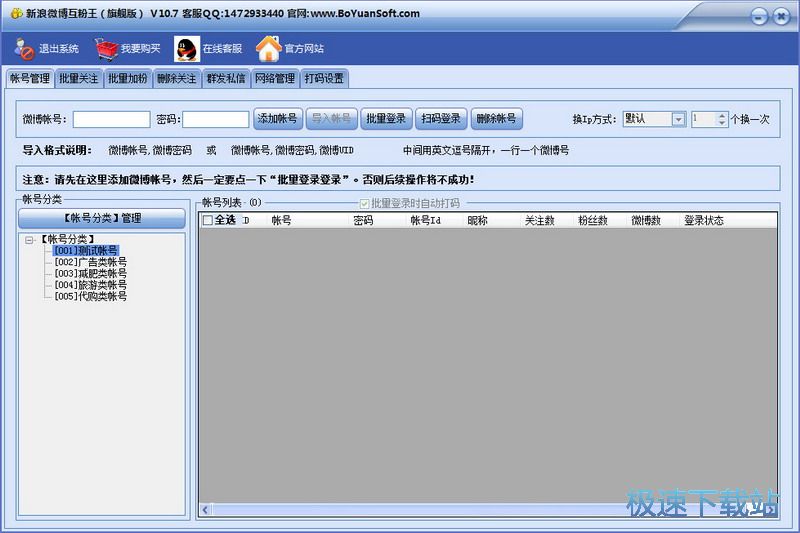The image size is (800, 533).
Task: Click the 批量登录 button
Action: click(386, 119)
